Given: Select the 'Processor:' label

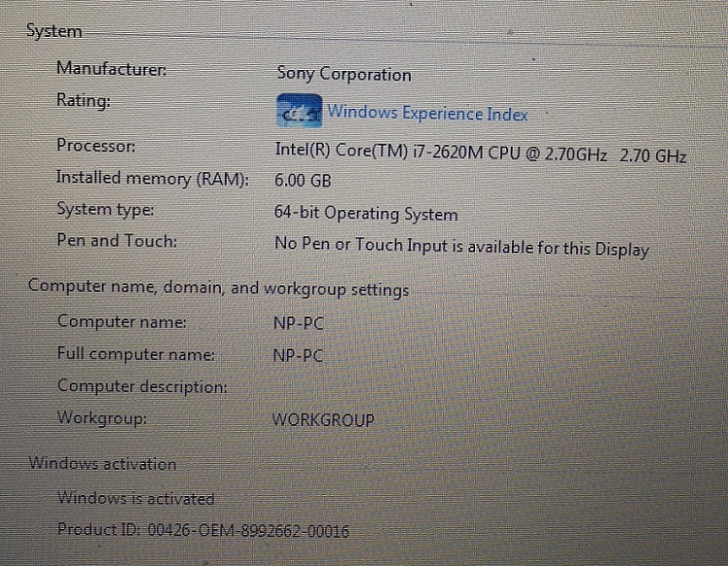Looking at the screenshot, I should point(96,145).
